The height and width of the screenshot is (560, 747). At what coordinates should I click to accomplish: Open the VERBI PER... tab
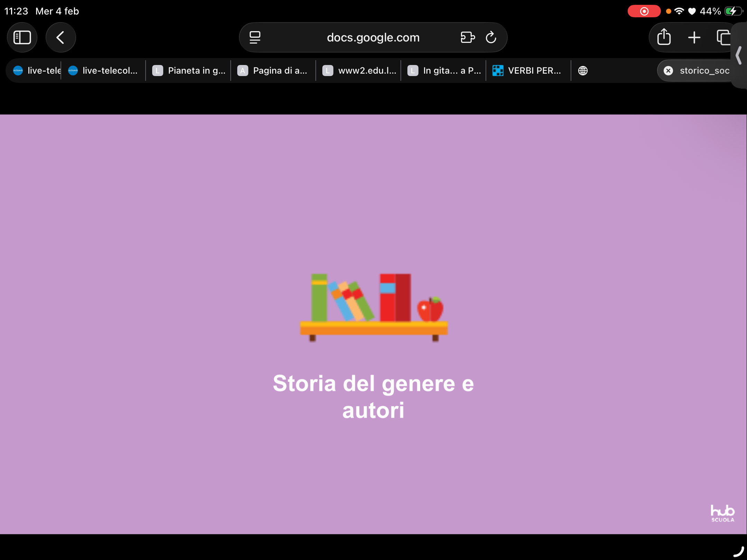coord(528,71)
